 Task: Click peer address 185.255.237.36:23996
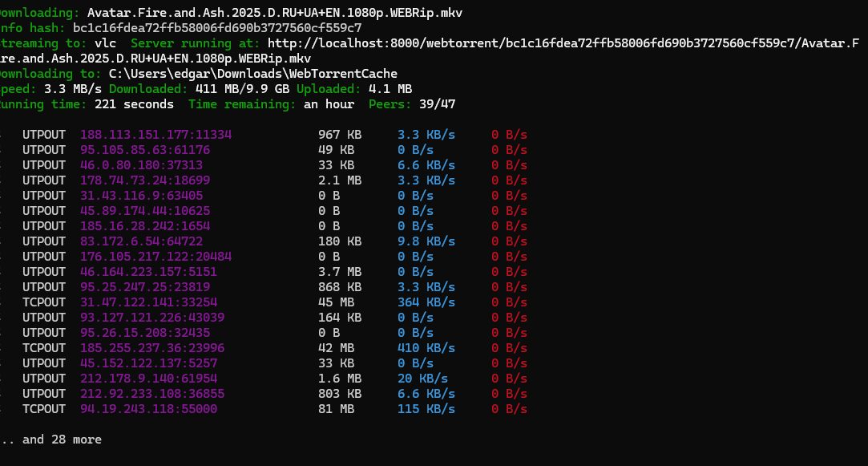pos(152,348)
